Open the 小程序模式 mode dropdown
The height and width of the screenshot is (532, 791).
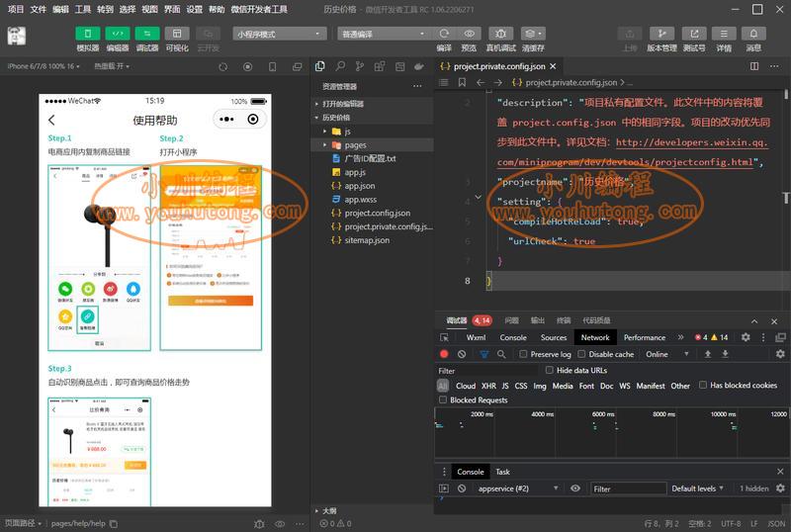pos(280,34)
